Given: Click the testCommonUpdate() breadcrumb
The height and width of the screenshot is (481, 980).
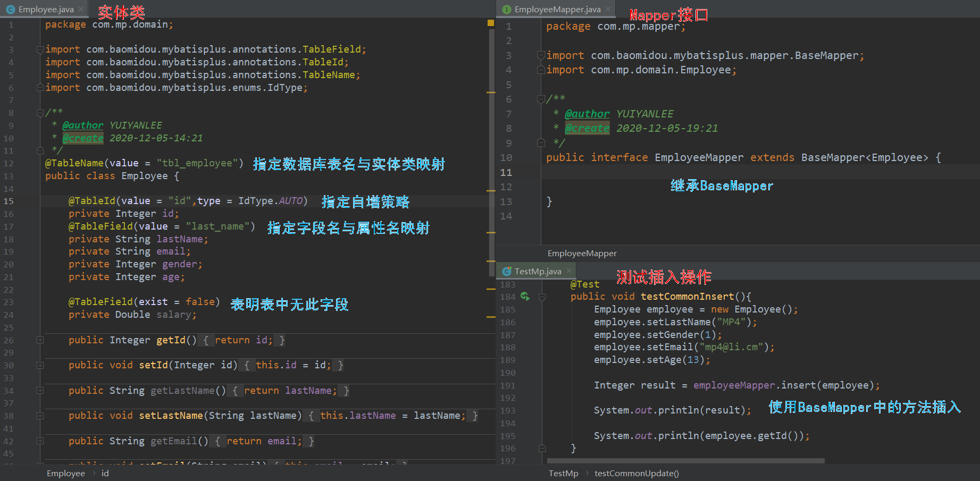Looking at the screenshot, I should [x=636, y=473].
